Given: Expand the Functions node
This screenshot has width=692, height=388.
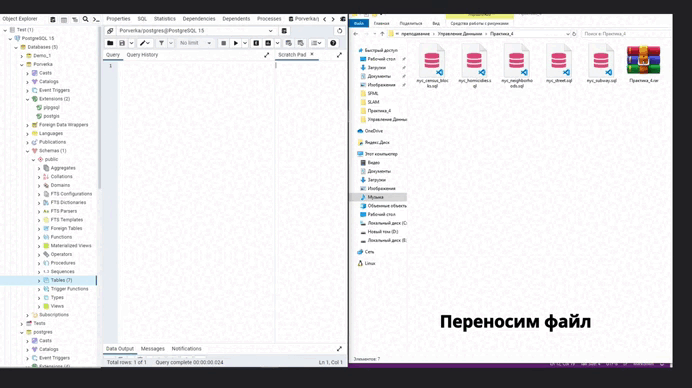Looking at the screenshot, I should point(39,237).
